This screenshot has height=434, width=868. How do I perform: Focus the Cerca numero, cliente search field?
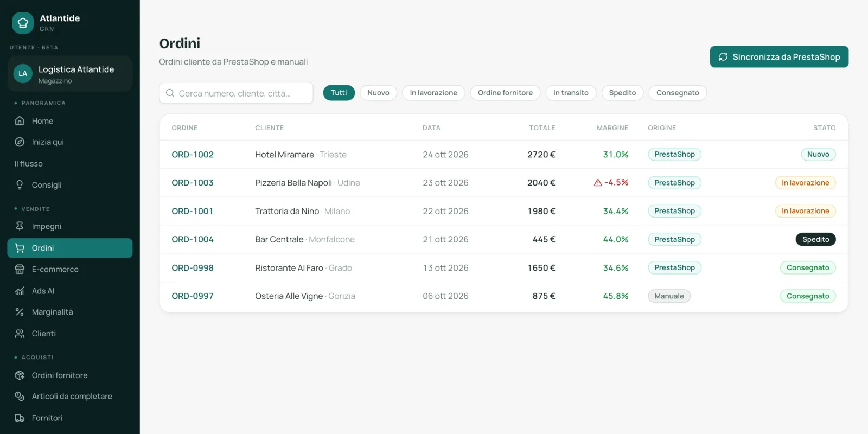point(236,93)
